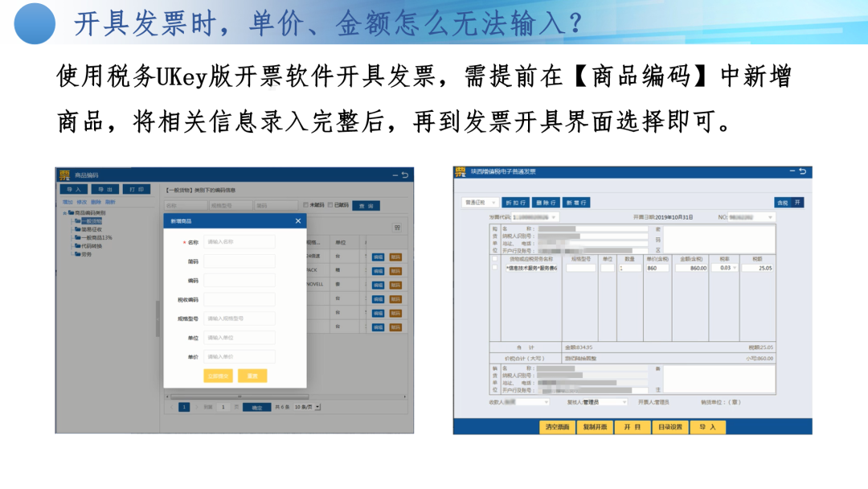Viewport: 868px width, 489px height.
Task: Tick the 已赋码 checkbox
Action: pos(330,205)
